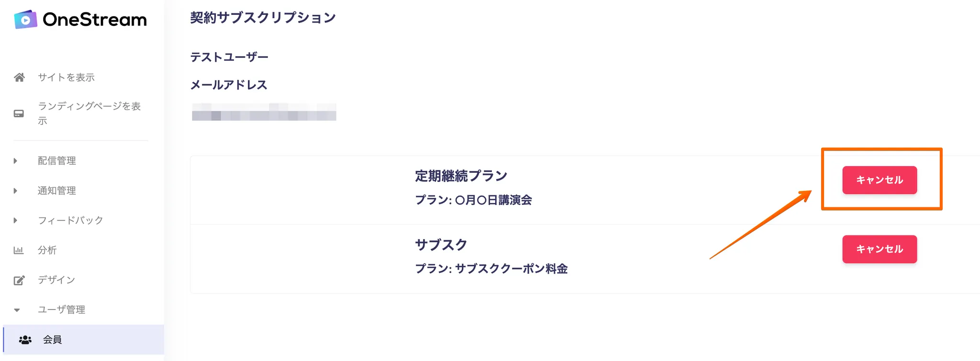Click the OneStream logo icon
980x361 pixels.
pyautogui.click(x=25, y=20)
